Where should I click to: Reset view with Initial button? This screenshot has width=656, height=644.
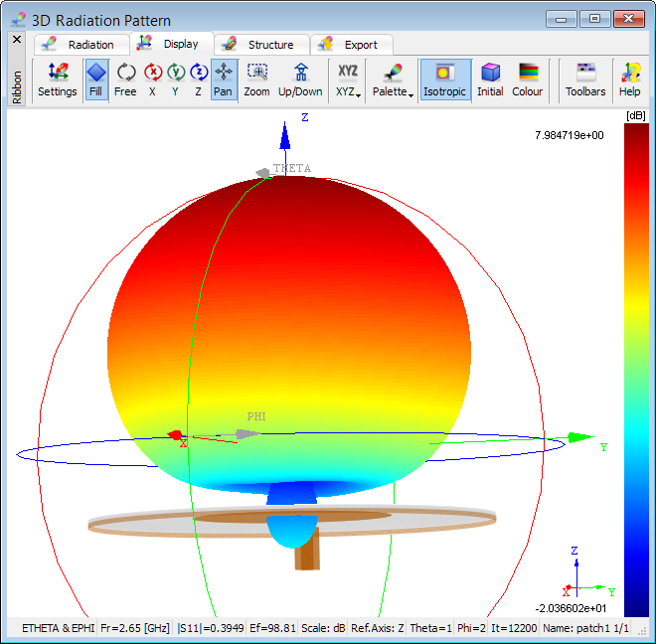[490, 80]
